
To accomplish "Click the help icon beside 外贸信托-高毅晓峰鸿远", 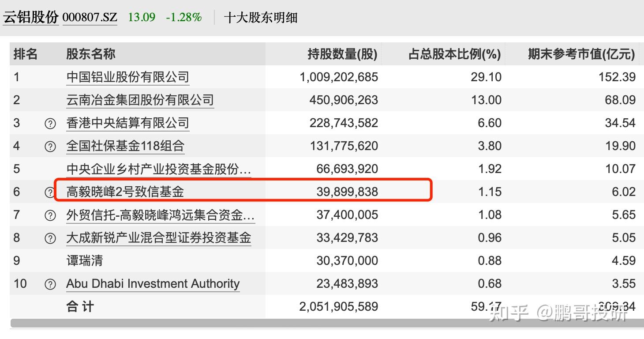I will point(50,215).
